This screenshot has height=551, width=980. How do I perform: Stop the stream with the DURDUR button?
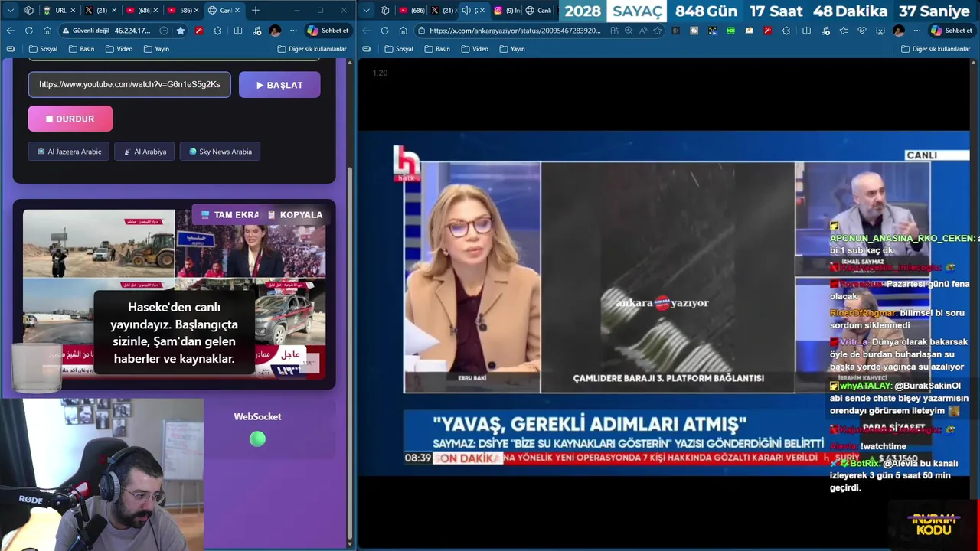point(70,119)
